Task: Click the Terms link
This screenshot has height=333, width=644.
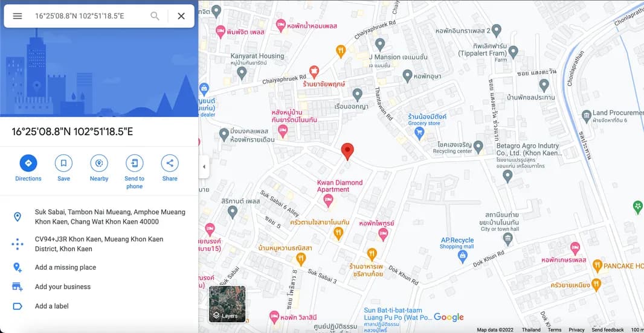Action: click(555, 330)
